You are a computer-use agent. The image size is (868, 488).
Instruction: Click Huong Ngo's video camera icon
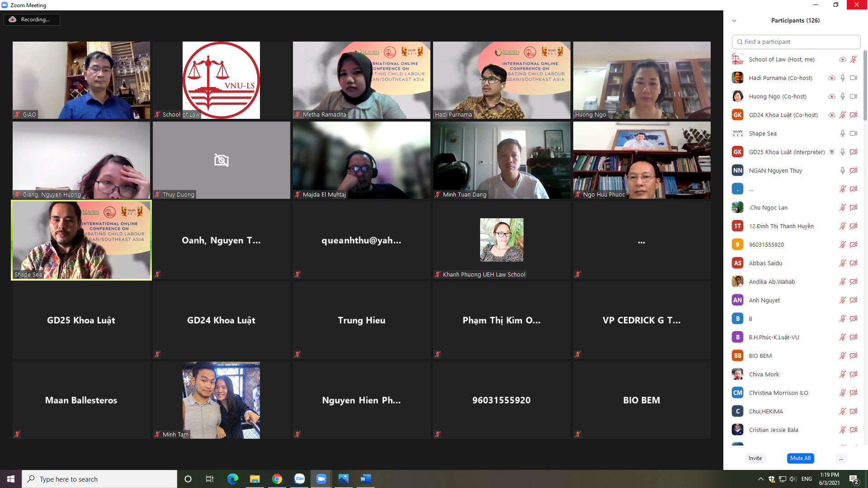[x=854, y=96]
